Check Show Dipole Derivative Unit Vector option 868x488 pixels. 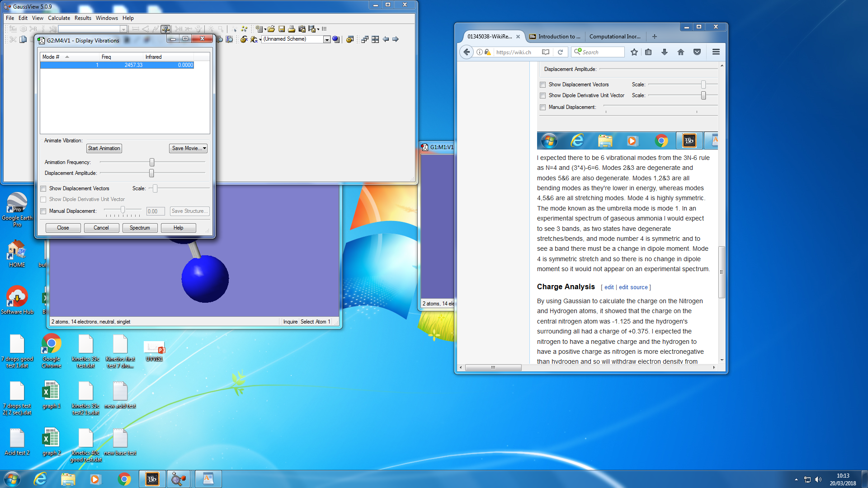pos(43,200)
